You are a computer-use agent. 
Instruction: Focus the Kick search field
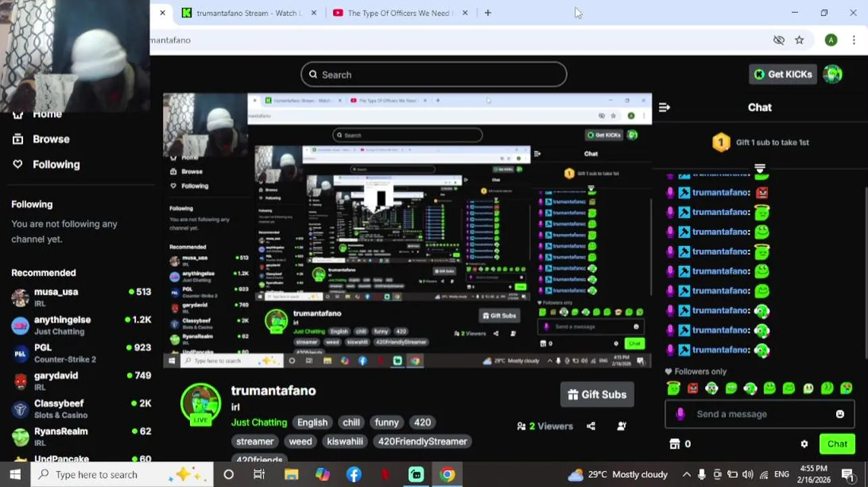[x=434, y=74]
